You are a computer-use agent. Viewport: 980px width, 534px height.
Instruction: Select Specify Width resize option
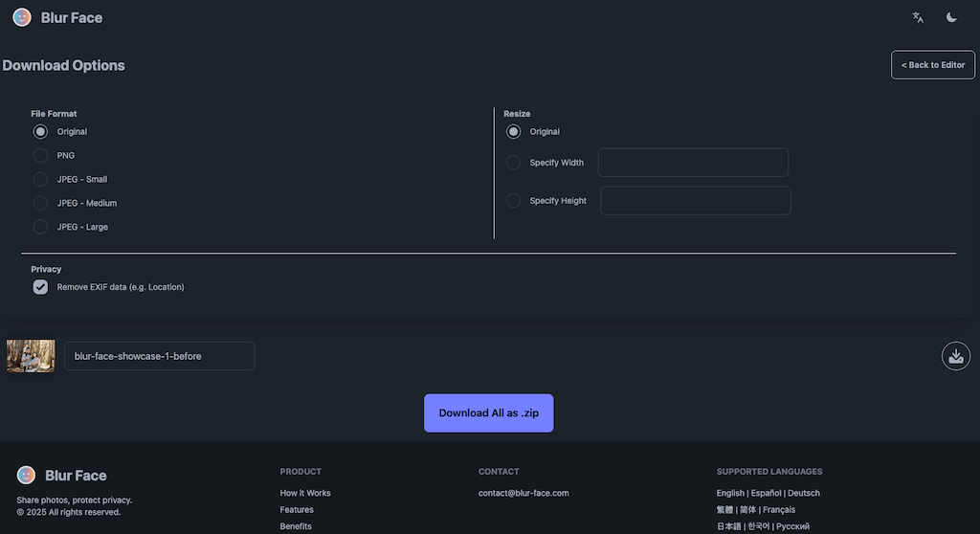514,163
